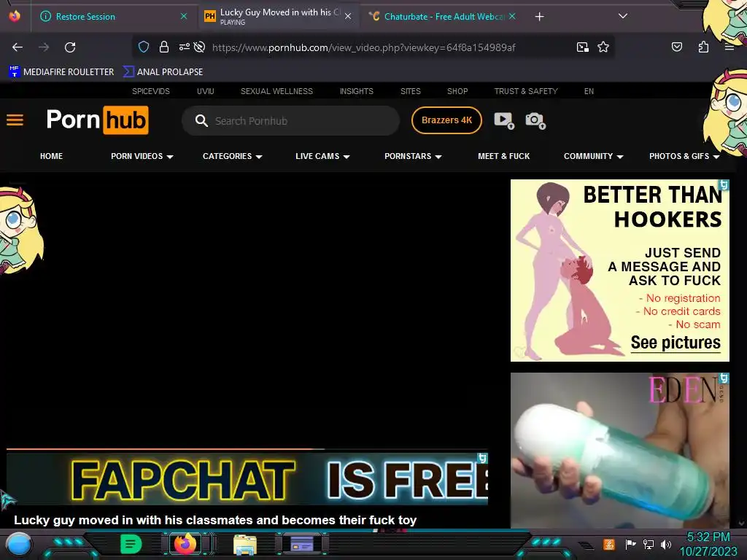Open Firefox application menu
747x560 pixels.
tap(729, 47)
